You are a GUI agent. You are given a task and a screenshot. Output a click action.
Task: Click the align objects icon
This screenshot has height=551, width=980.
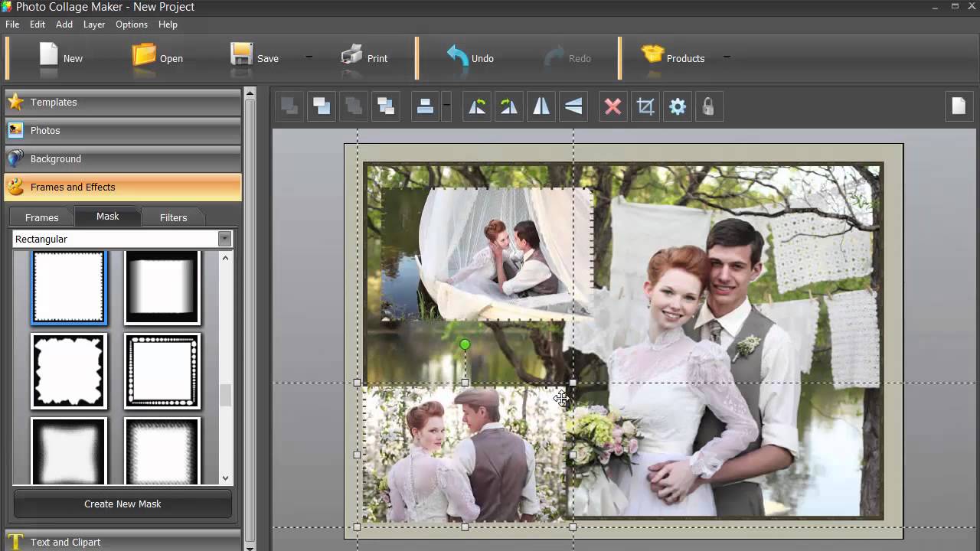(425, 106)
